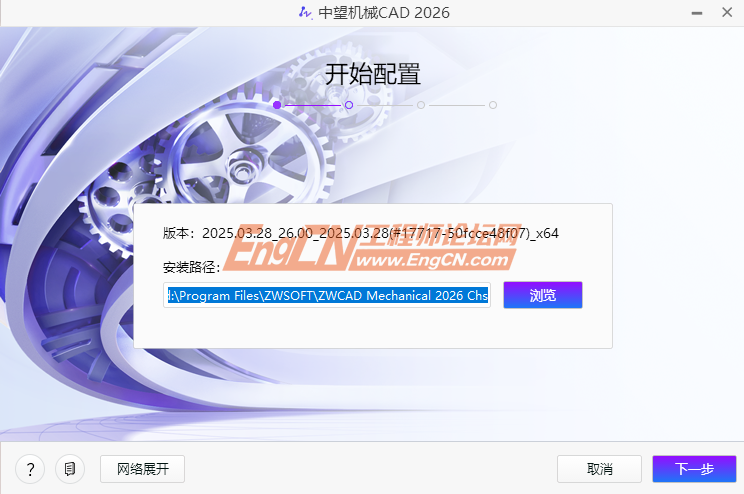Click the ZWCAD logo in title bar
This screenshot has width=744, height=494.
[x=305, y=12]
